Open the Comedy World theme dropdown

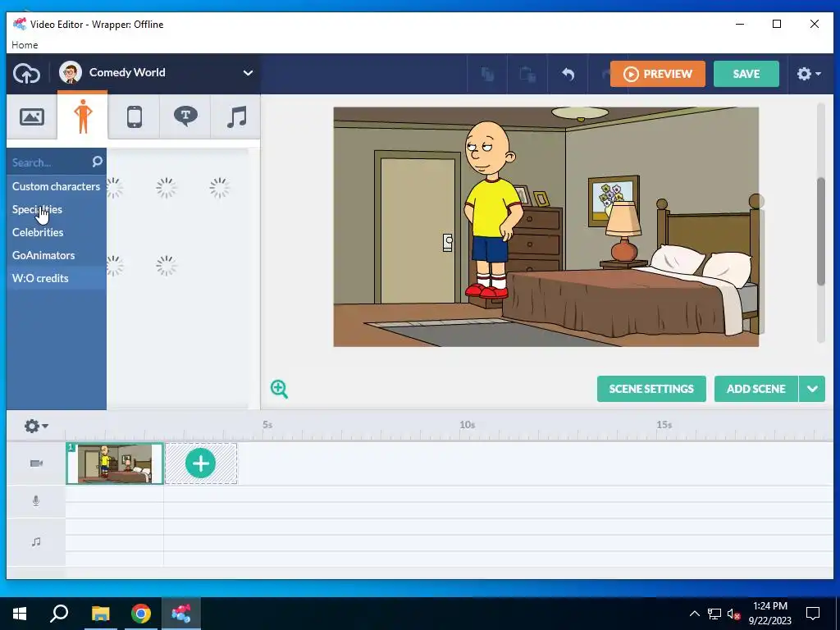coord(155,73)
